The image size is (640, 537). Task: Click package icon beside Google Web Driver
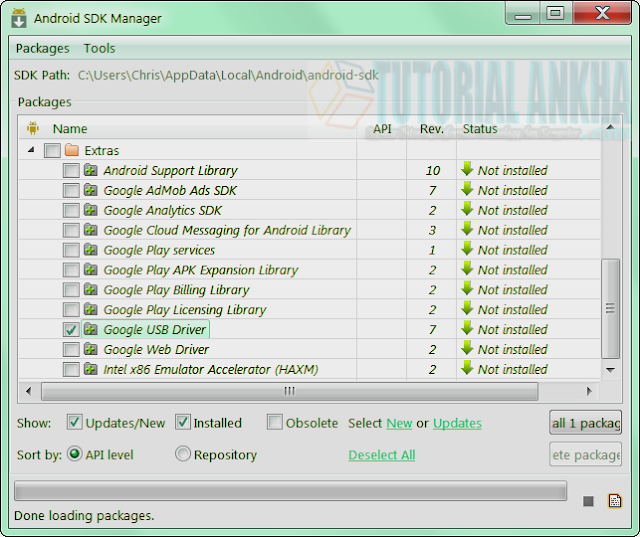(91, 349)
